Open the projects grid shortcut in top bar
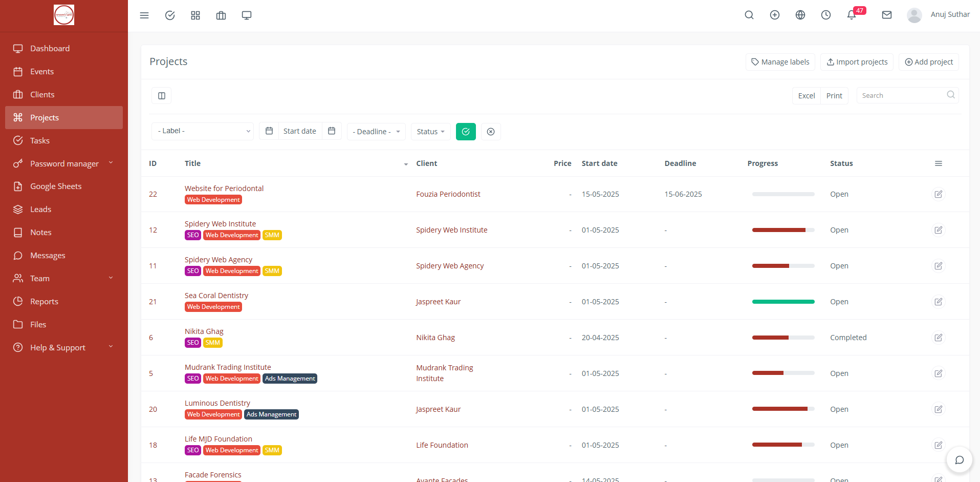 195,15
